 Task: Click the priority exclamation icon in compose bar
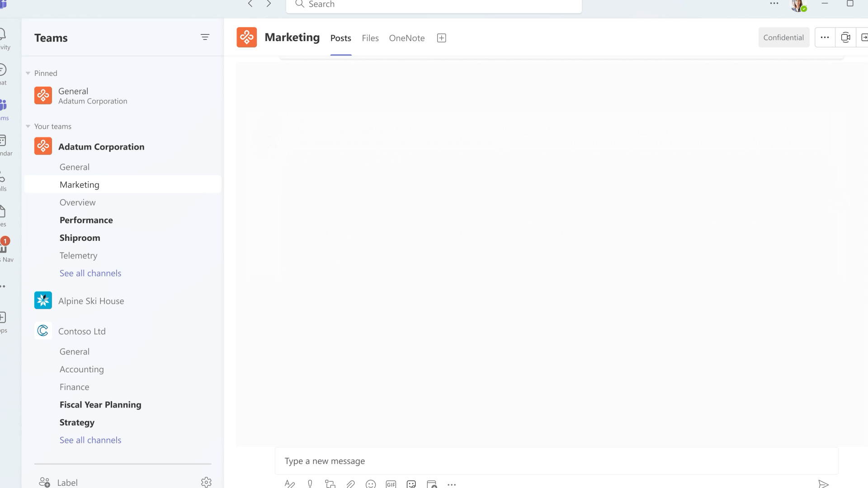pyautogui.click(x=310, y=484)
